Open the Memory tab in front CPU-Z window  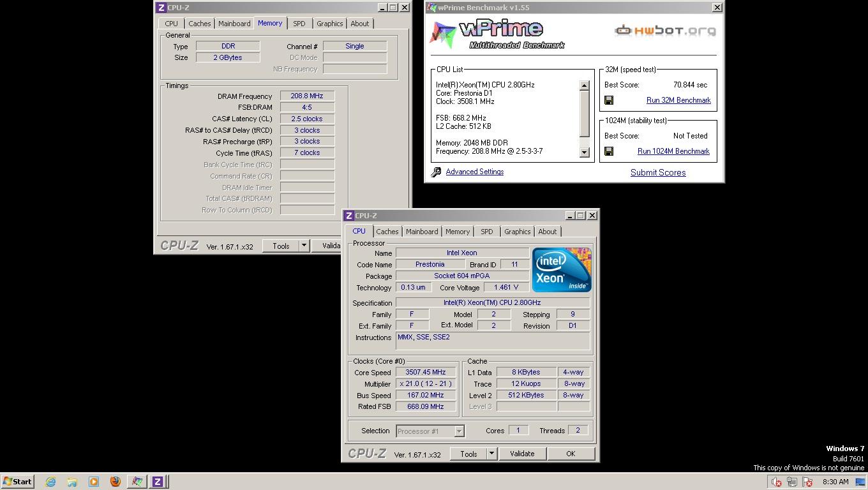click(458, 232)
